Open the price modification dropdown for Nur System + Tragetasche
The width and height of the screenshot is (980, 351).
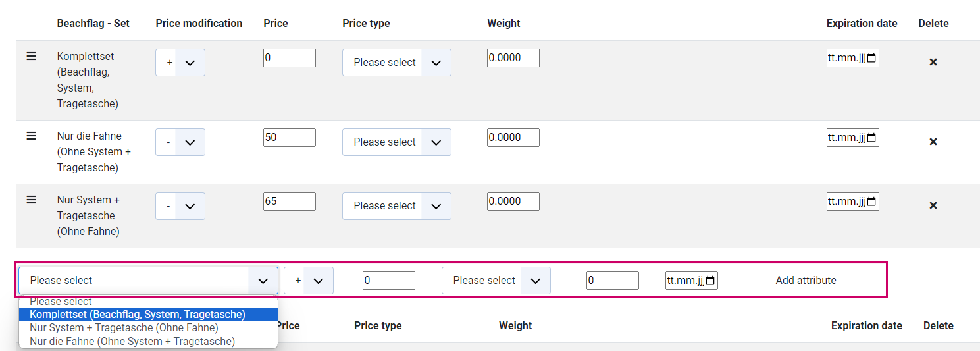[x=180, y=206]
